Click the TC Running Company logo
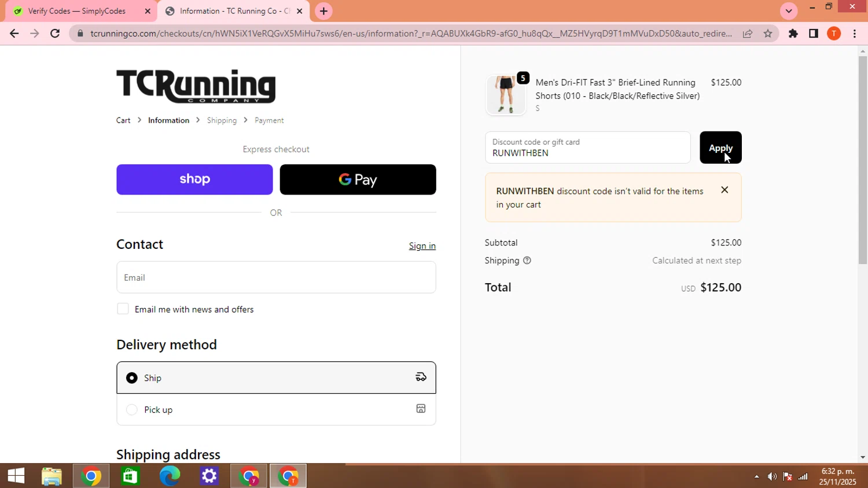 pyautogui.click(x=196, y=86)
